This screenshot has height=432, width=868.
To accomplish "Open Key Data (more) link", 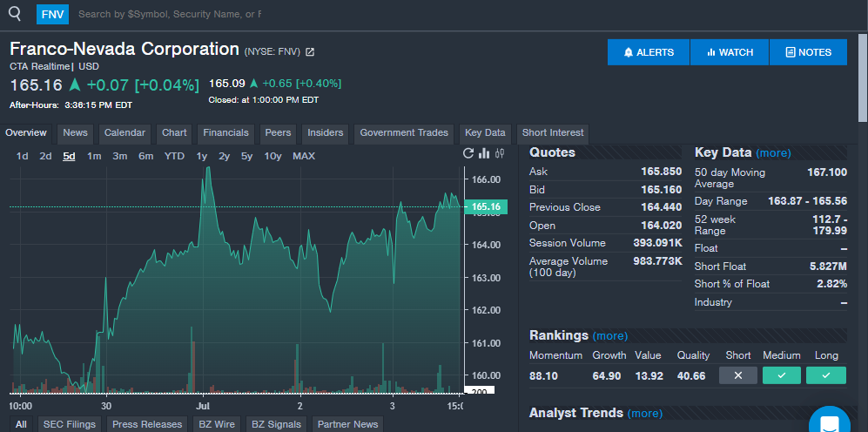I will (773, 153).
